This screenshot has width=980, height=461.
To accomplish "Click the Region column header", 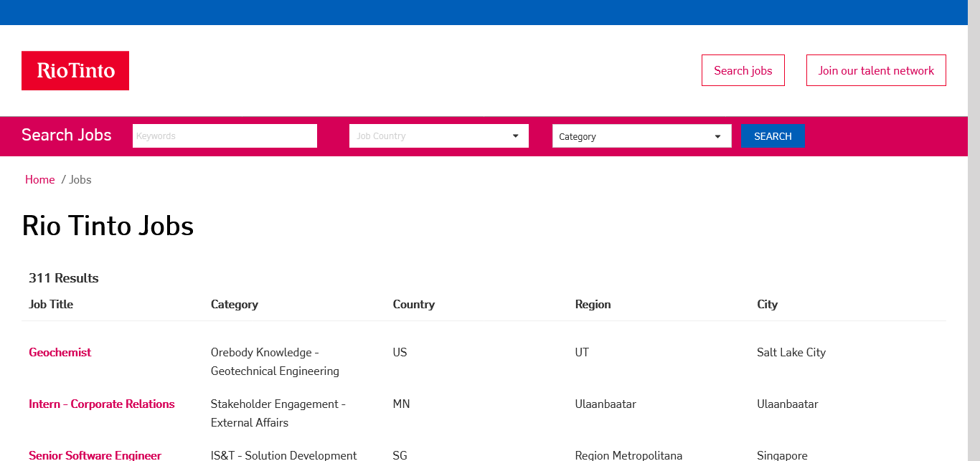I will (593, 304).
